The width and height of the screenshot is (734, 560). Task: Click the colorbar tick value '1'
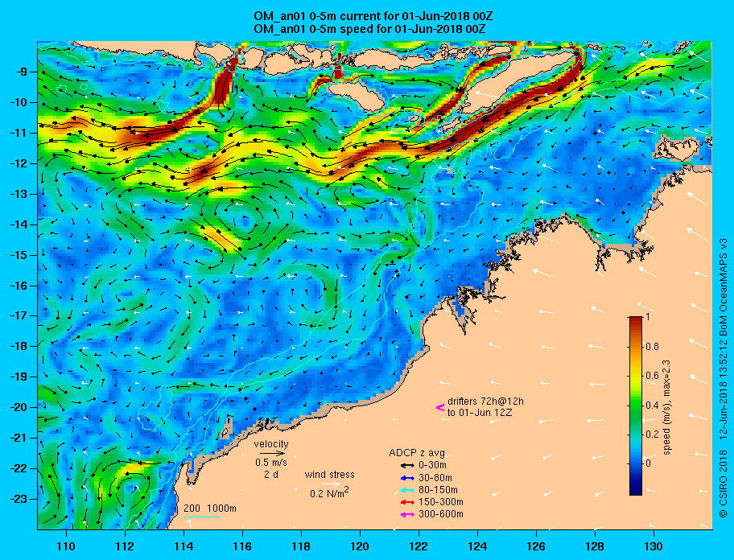pos(648,317)
